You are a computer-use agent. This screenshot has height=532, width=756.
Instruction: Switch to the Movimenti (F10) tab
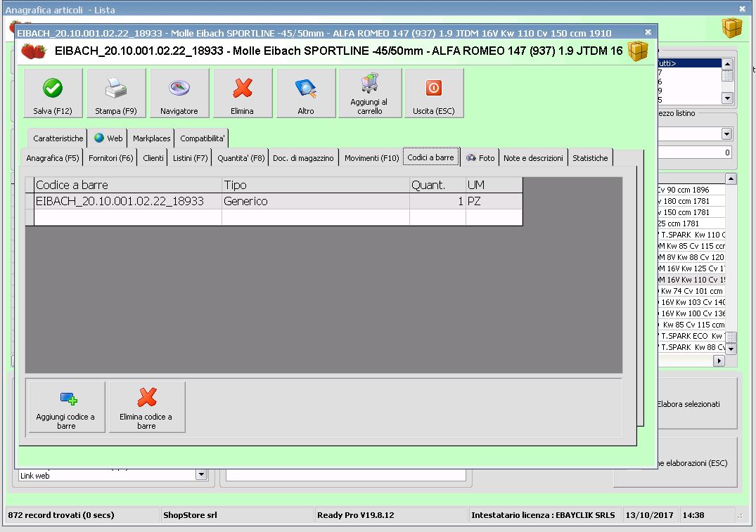coord(371,158)
